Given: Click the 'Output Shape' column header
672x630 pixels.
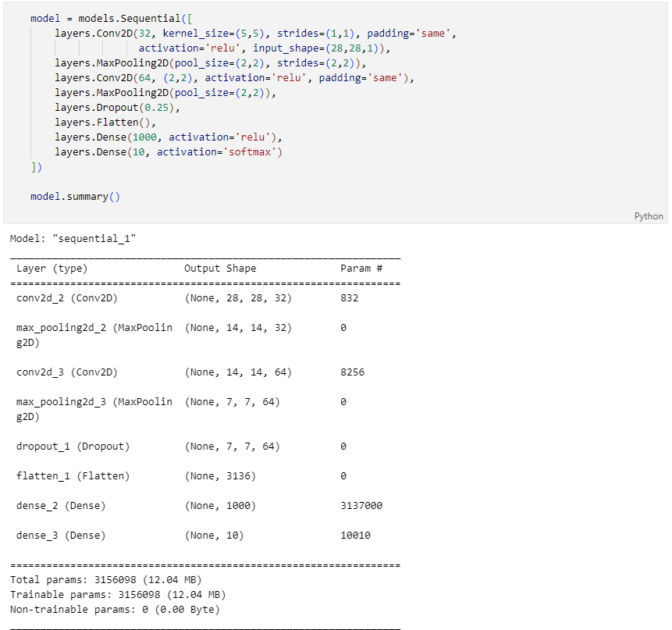Looking at the screenshot, I should [220, 269].
